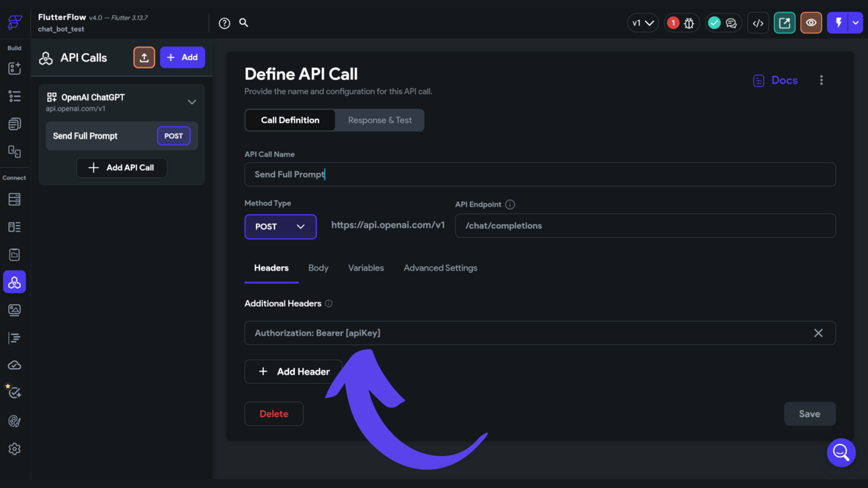Click the red error count badge
Viewport: 868px width, 488px height.
[x=672, y=23]
